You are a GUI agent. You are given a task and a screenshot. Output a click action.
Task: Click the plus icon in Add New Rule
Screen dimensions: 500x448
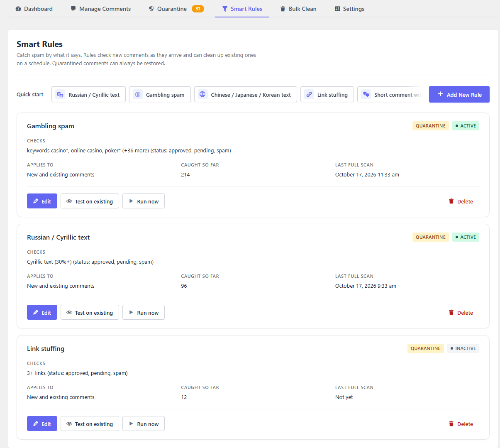(440, 94)
